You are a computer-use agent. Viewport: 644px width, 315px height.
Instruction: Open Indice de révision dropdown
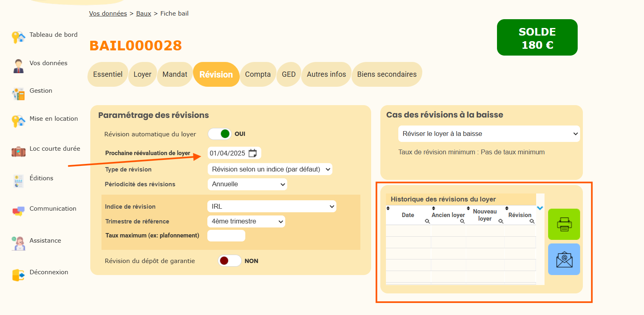pyautogui.click(x=272, y=206)
